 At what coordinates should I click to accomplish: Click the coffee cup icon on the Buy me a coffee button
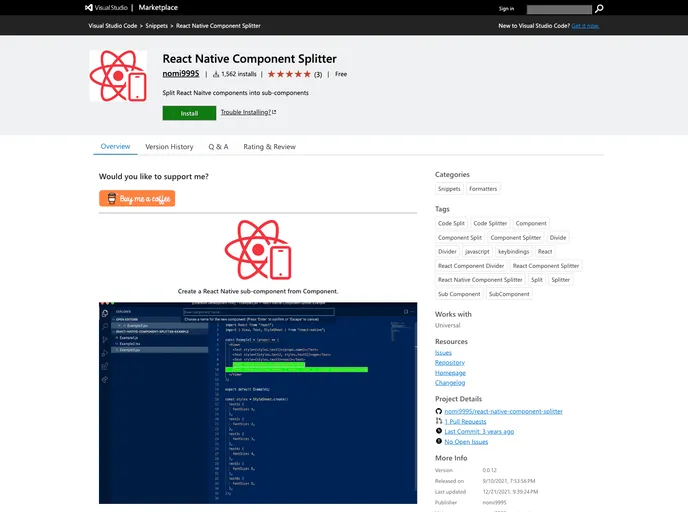click(112, 198)
